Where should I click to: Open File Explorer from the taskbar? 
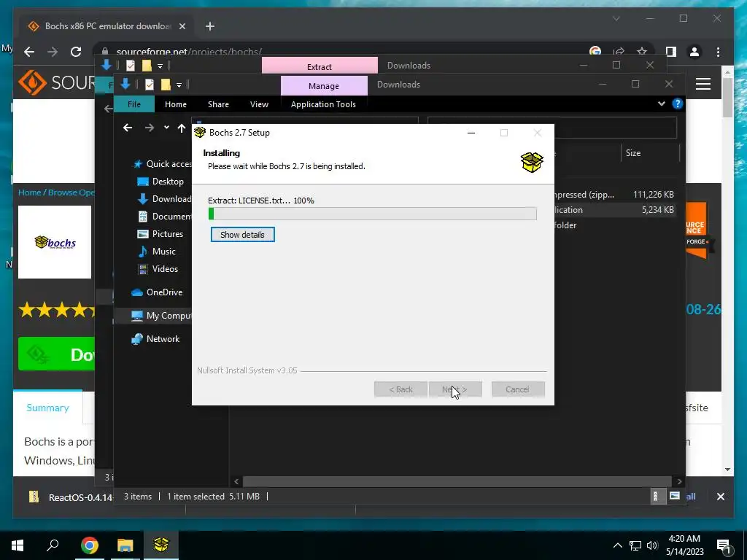pos(125,545)
